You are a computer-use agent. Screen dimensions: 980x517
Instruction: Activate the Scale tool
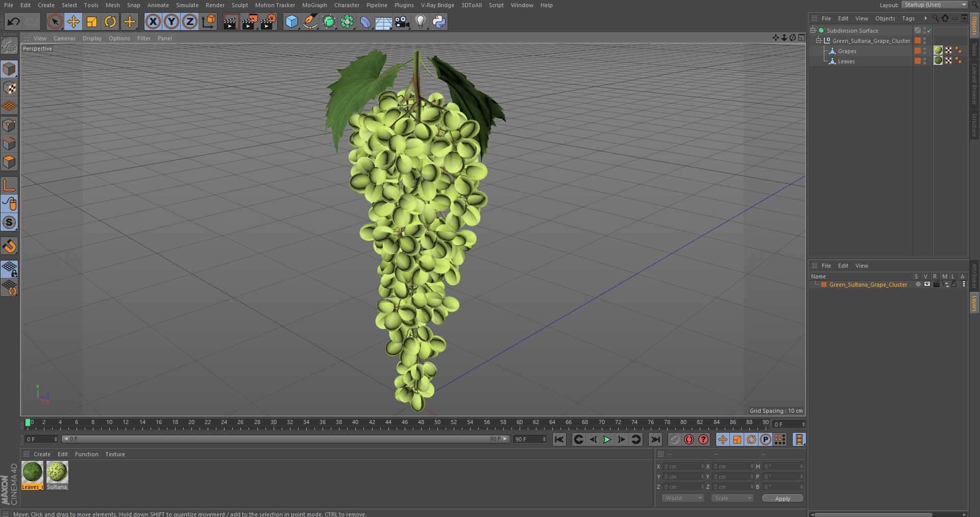pos(92,21)
